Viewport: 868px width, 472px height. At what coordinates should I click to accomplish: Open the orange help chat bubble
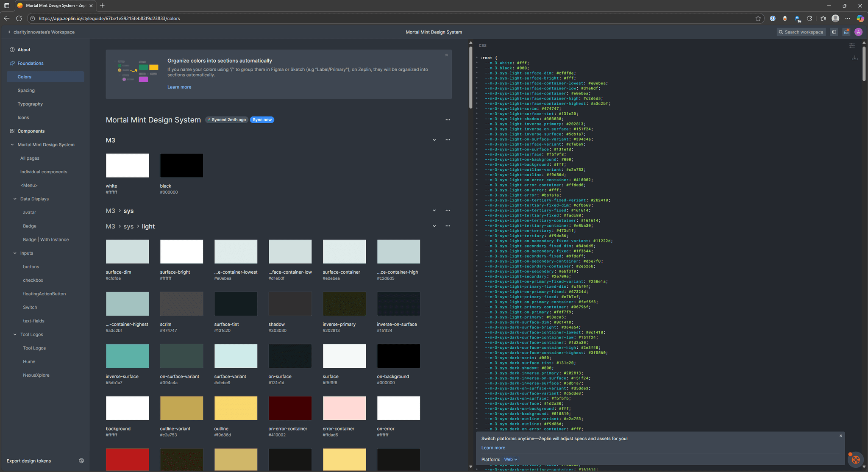click(855, 459)
